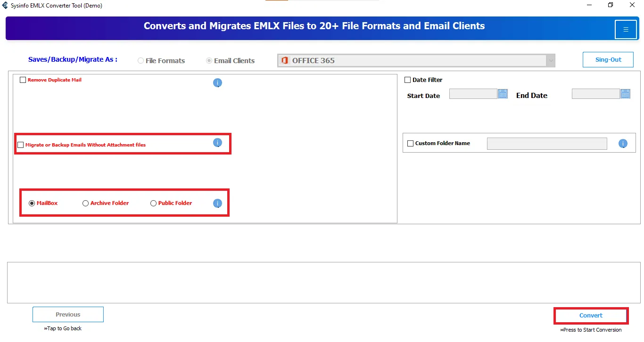
Task: Click info icon beside Custom Folder Name
Action: pos(623,144)
